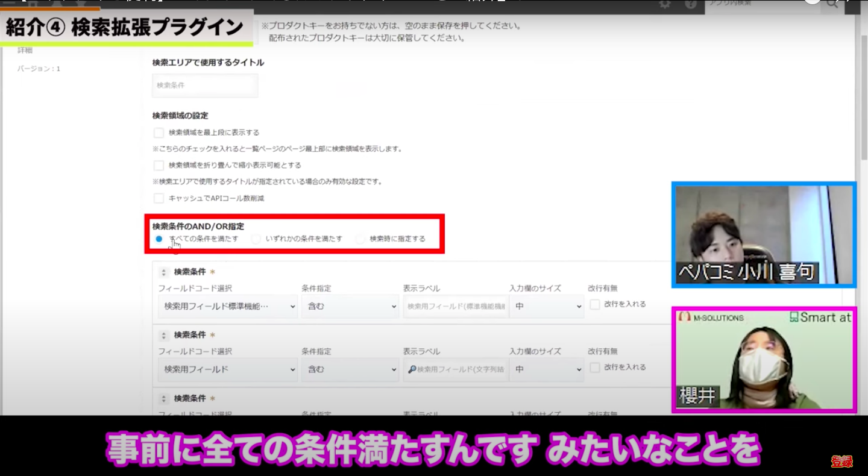Click the second 検索条件 row reorder handle
The height and width of the screenshot is (476, 868).
coord(163,336)
